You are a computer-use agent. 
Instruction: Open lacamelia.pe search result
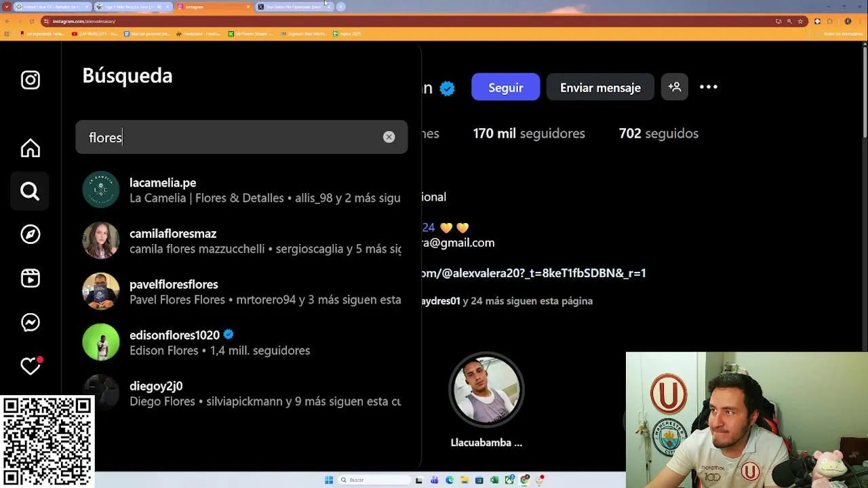click(x=241, y=190)
